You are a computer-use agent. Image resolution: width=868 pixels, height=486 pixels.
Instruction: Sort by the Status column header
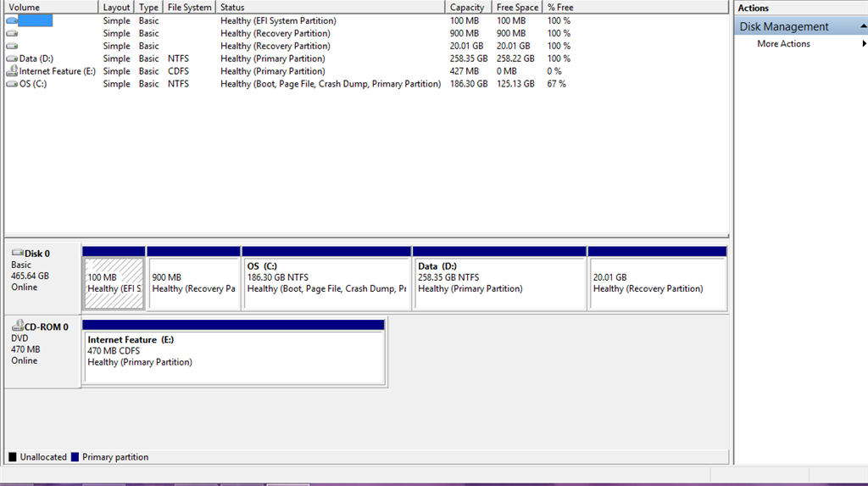tap(331, 7)
